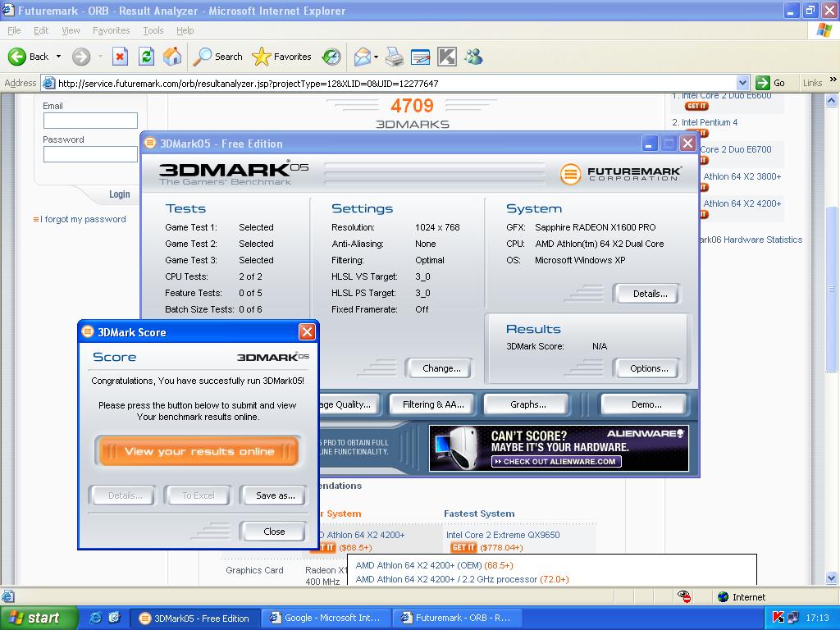This screenshot has height=630, width=840.
Task: Click the Kaspersky tray icon
Action: 778,618
